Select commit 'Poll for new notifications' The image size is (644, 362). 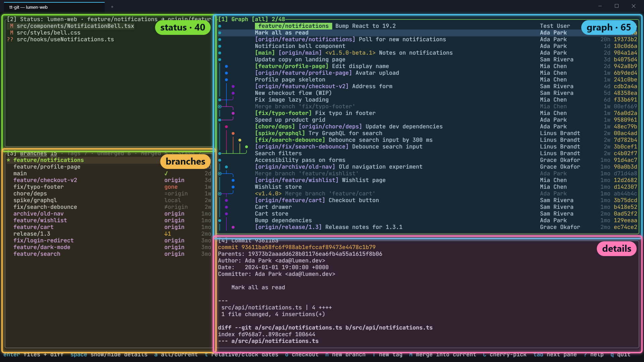pos(428,39)
